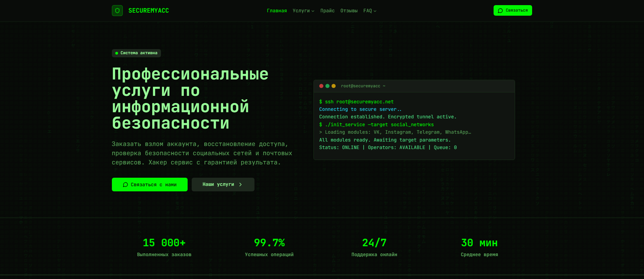Screen dimensions: 644x279
Task: Expand the FAQ dropdown
Action: [x=370, y=11]
